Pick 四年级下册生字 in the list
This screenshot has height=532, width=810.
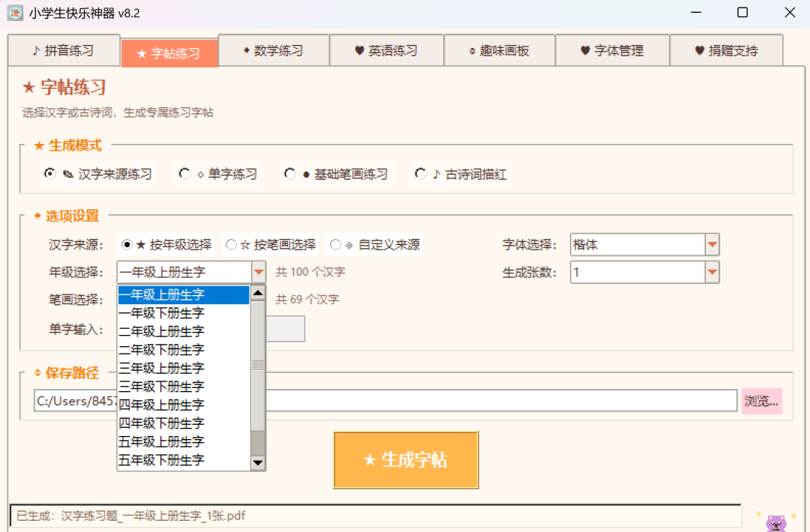coord(184,423)
